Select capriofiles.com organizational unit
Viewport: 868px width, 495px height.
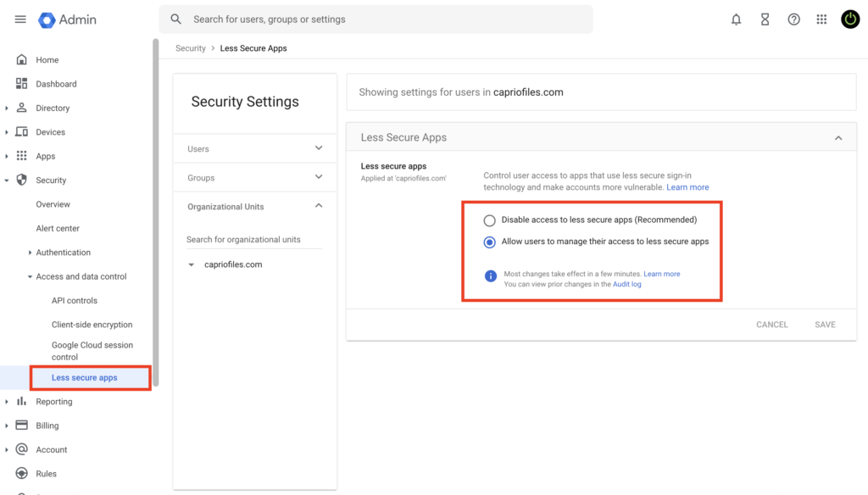click(x=233, y=264)
